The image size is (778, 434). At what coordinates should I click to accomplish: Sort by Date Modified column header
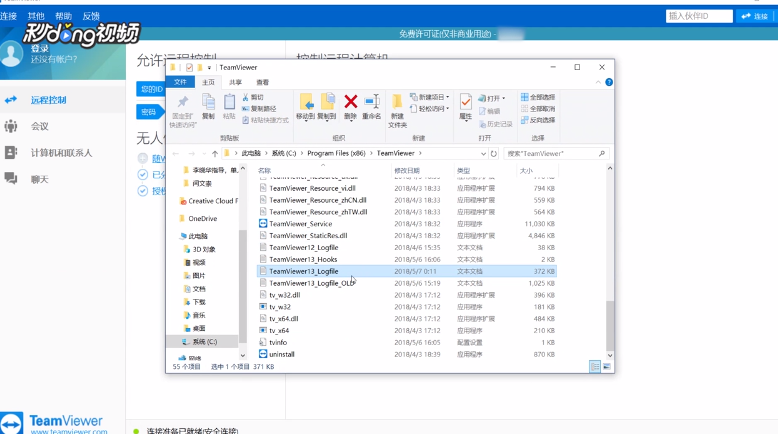[407, 171]
